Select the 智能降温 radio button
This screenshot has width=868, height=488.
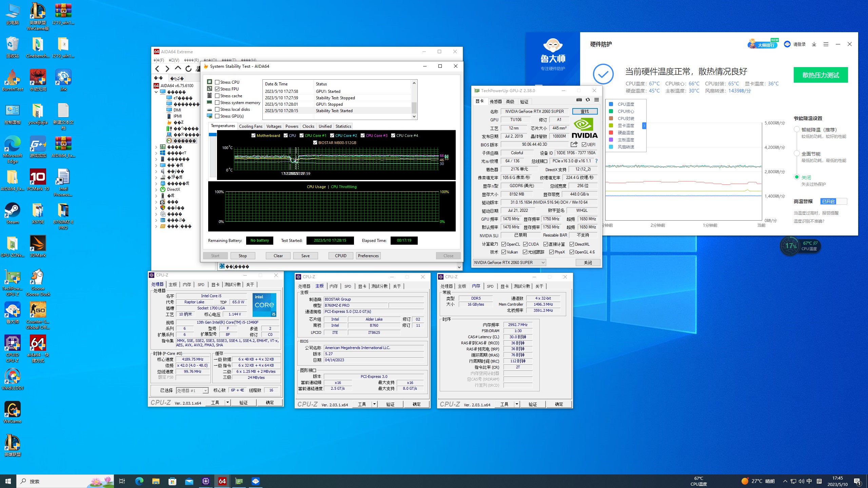(797, 129)
